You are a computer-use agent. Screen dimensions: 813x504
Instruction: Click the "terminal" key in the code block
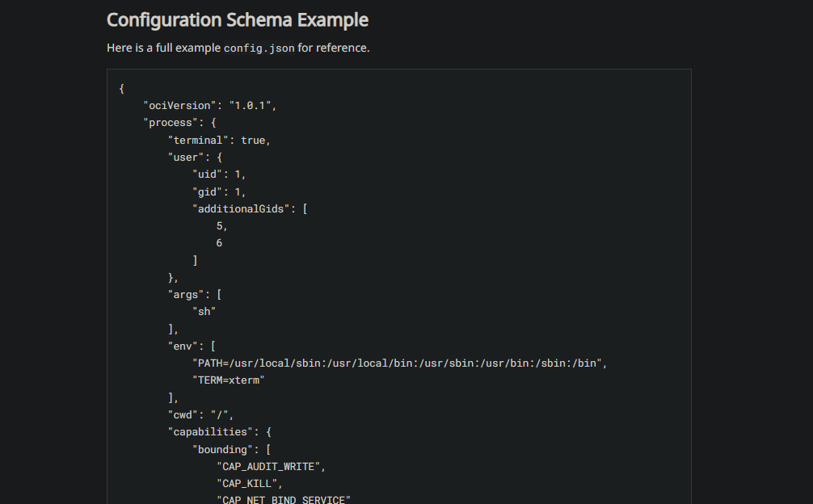(198, 140)
